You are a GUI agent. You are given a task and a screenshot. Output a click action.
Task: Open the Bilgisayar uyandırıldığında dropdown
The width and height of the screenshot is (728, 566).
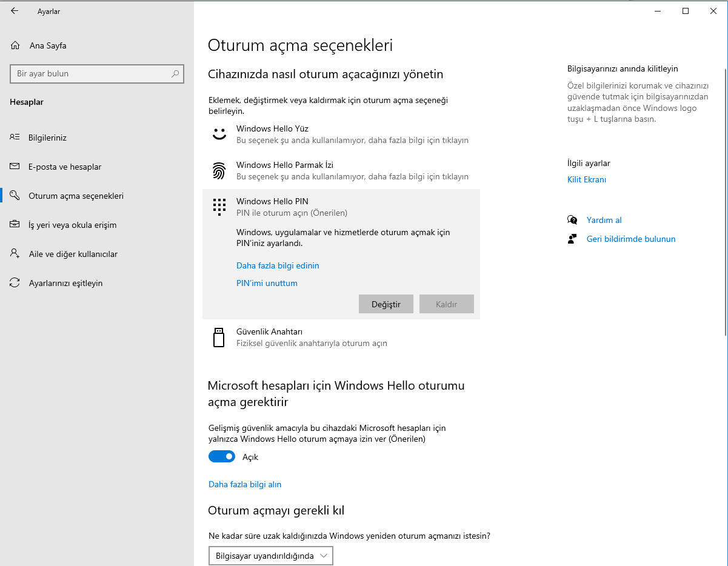(x=270, y=555)
